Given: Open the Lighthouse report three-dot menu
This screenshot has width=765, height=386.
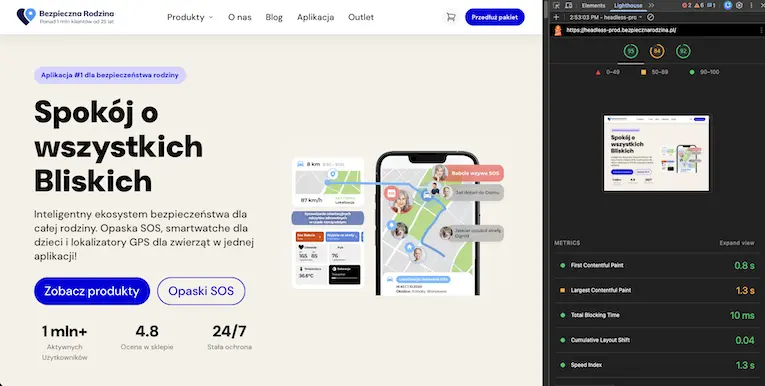Looking at the screenshot, I should coord(762,30).
